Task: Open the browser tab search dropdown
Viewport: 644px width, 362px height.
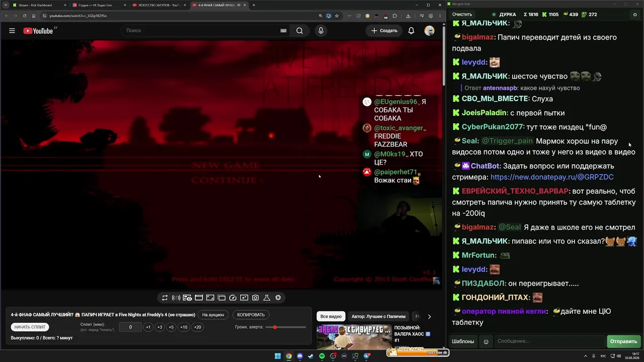Action: 5,5
